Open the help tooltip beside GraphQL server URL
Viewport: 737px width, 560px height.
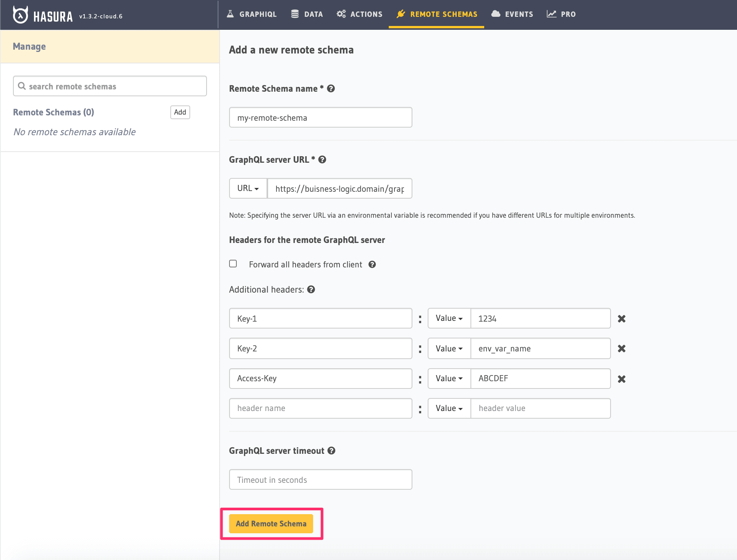coord(322,159)
